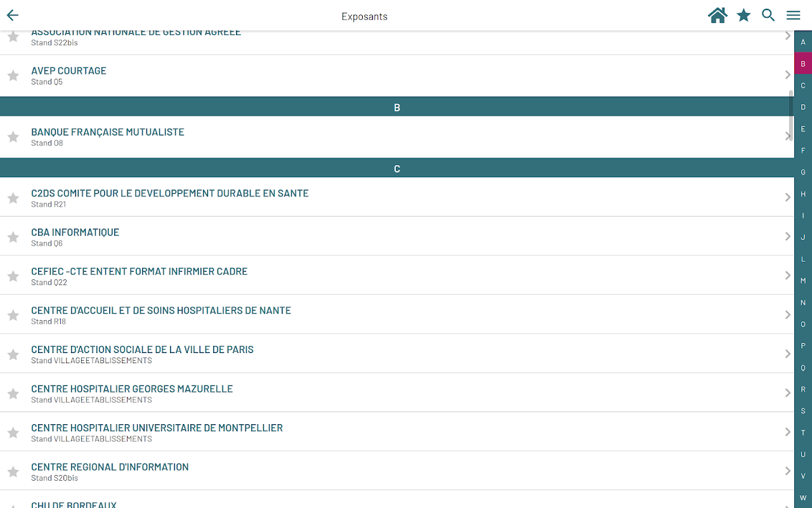This screenshot has height=508, width=812.
Task: Open AVEP COURTAGE via its chevron
Action: (x=788, y=75)
